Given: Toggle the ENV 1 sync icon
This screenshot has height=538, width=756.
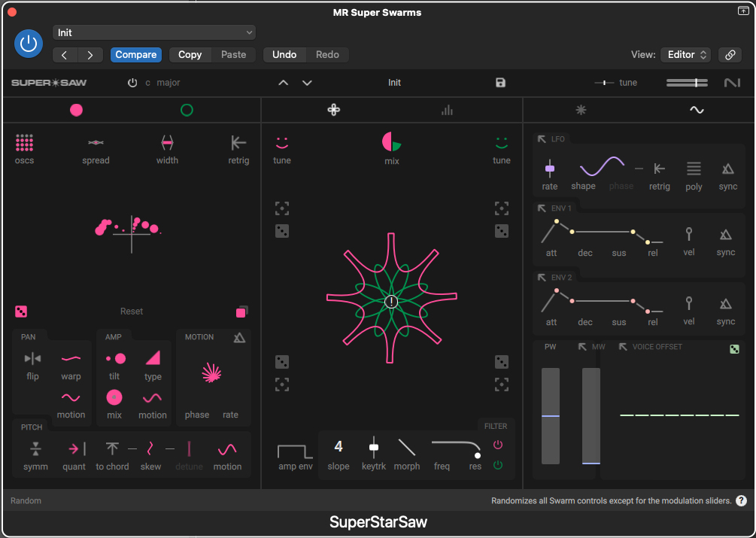Looking at the screenshot, I should point(726,235).
